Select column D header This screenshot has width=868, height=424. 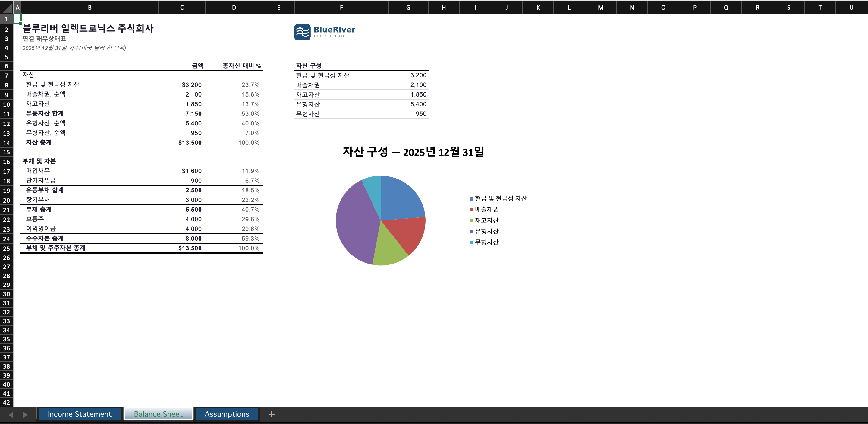click(x=234, y=8)
